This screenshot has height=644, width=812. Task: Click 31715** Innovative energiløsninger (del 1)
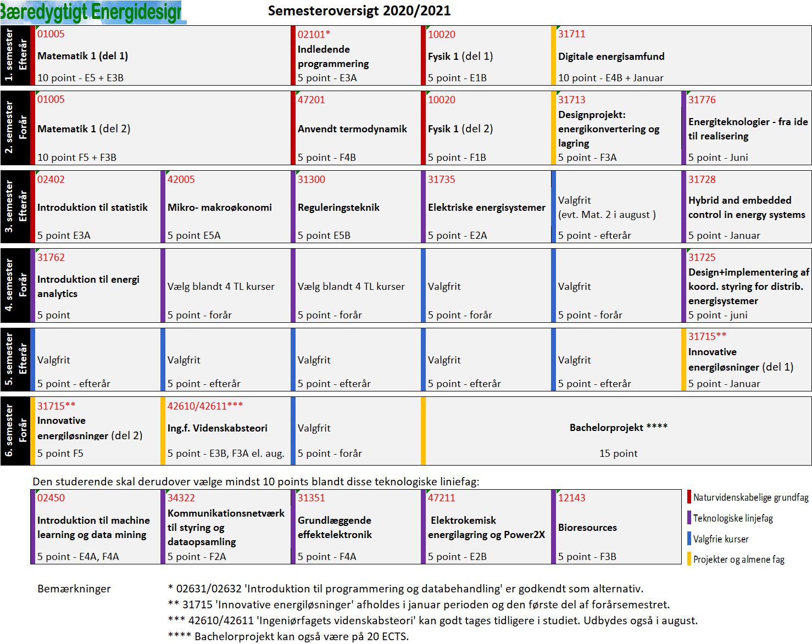point(747,360)
